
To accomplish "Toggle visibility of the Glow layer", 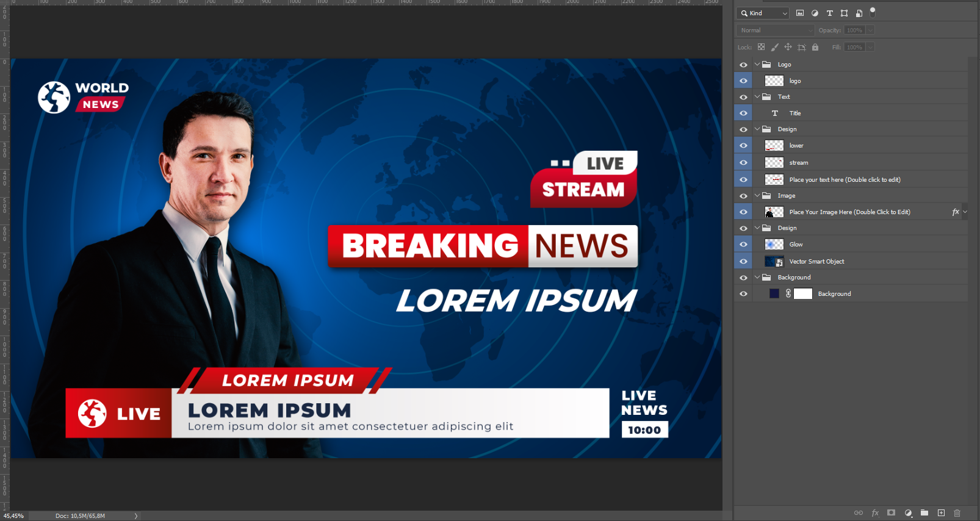I will pos(743,245).
